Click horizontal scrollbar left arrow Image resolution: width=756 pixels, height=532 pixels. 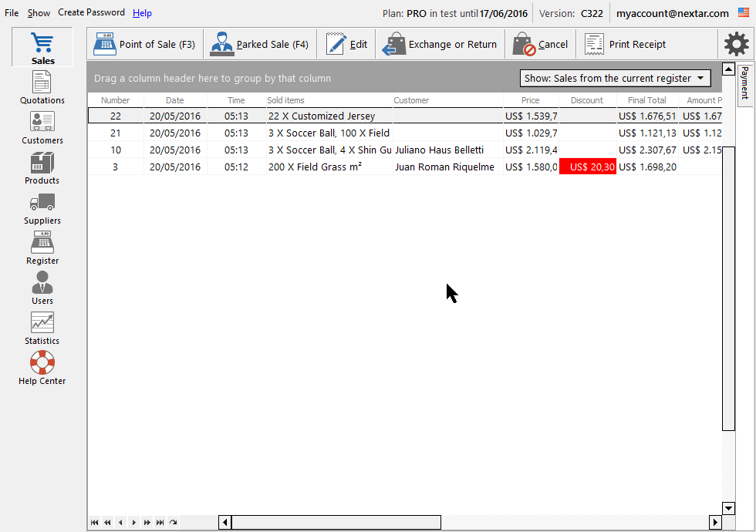pos(224,523)
